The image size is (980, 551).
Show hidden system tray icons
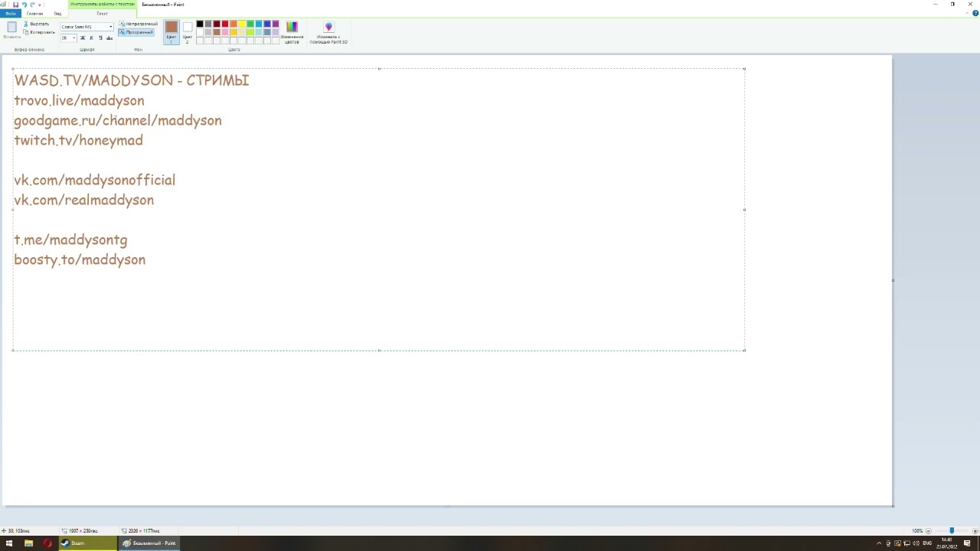[879, 543]
